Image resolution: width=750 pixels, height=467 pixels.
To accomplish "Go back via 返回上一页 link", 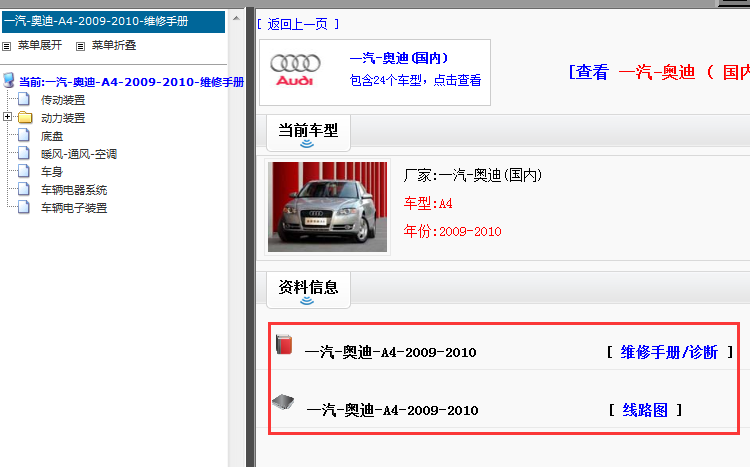I will click(298, 24).
